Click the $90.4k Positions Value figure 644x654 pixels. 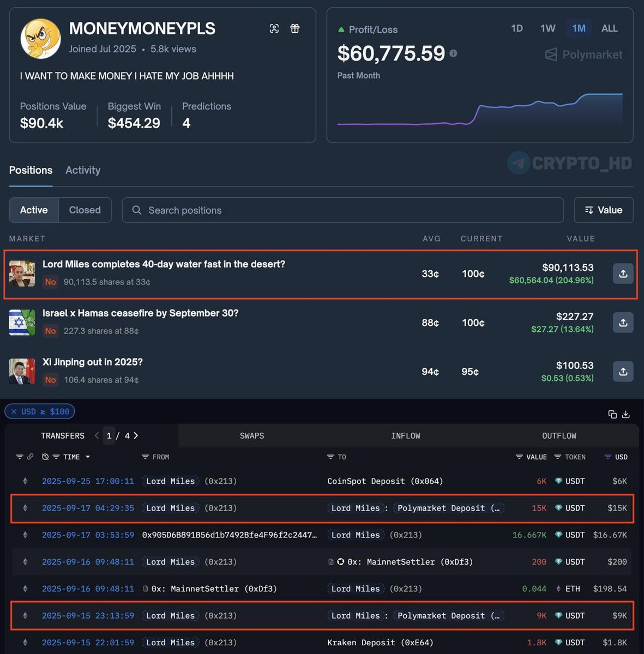tap(41, 123)
